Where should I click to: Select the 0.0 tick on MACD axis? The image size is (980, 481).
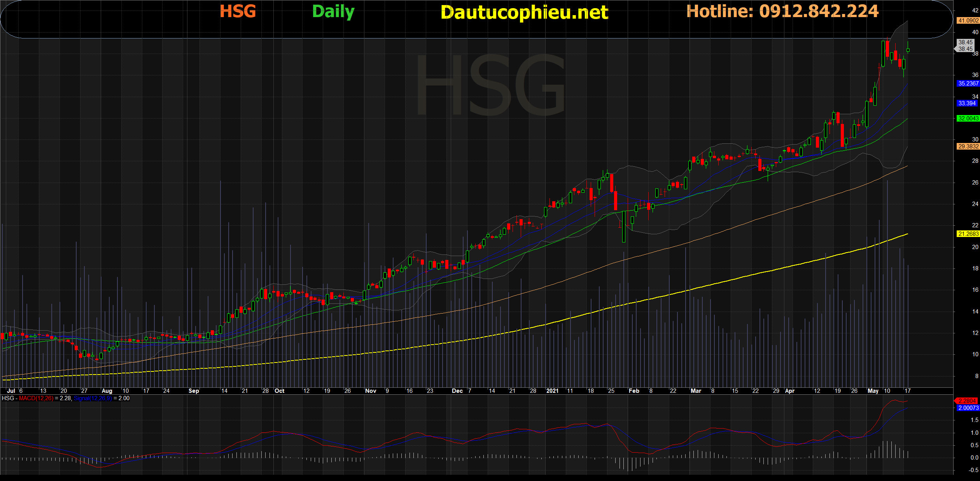975,458
